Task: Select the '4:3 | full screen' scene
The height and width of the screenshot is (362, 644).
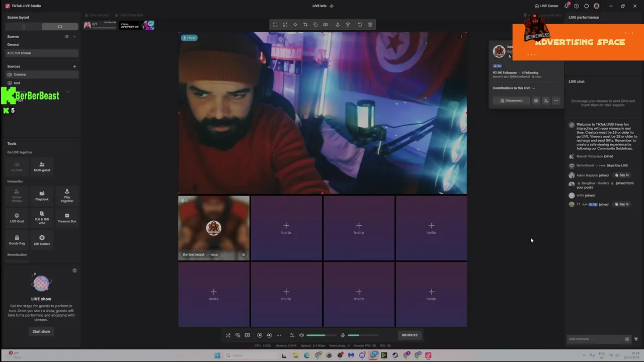Action: 42,53
